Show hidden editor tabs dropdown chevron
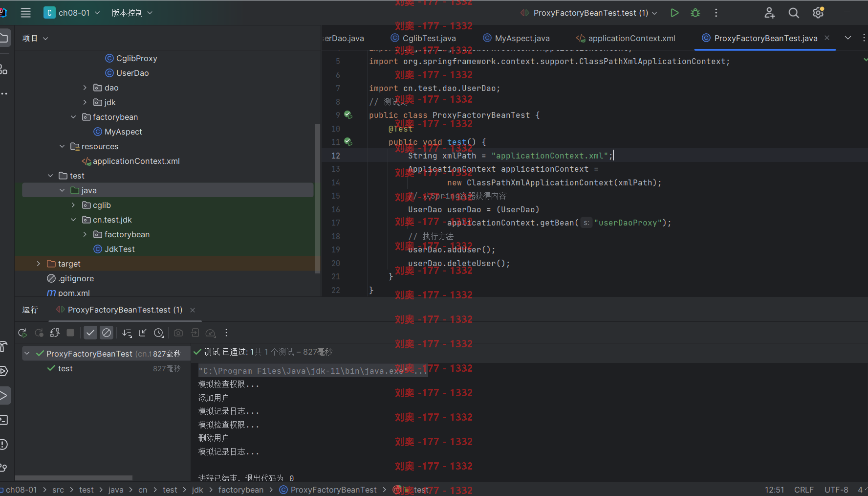 (x=848, y=38)
